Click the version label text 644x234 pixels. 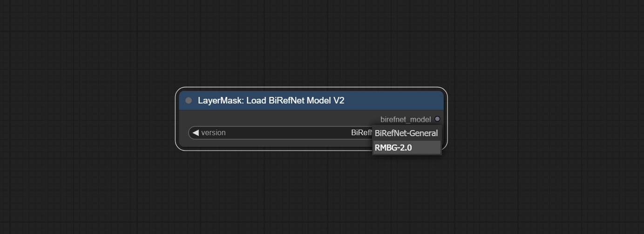coord(213,133)
